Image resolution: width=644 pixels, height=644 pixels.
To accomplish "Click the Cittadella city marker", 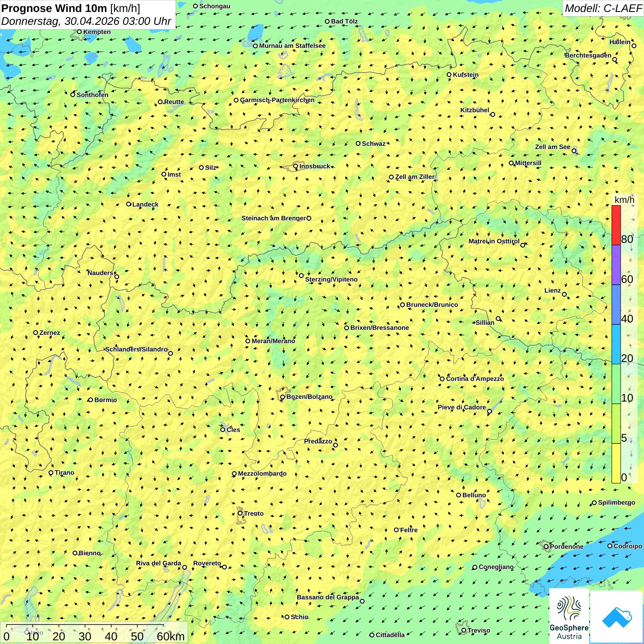I will (372, 635).
